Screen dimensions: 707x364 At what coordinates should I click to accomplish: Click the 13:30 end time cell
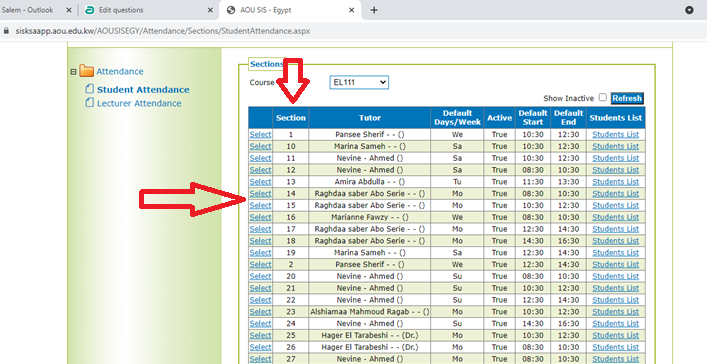click(568, 182)
